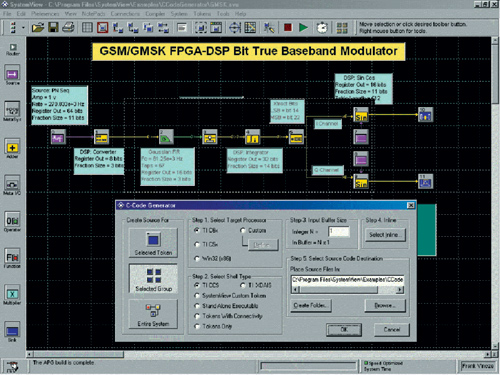Open the NotePads menu
This screenshot has height=375, width=500.
pyautogui.click(x=94, y=14)
